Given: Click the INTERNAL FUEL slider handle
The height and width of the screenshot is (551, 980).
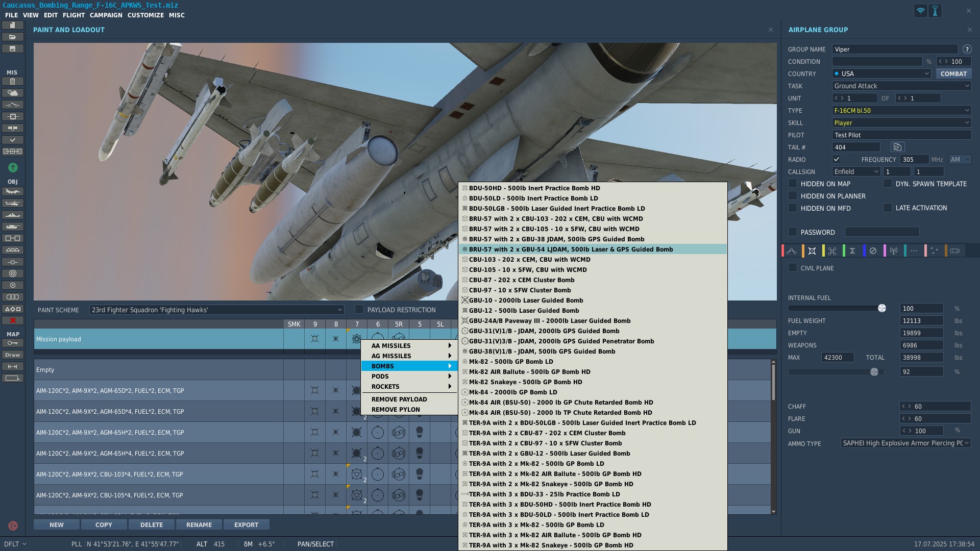Looking at the screenshot, I should coord(881,308).
